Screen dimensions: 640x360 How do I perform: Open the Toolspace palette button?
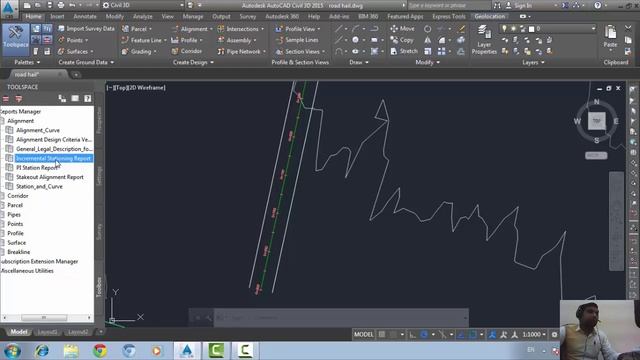[16, 40]
